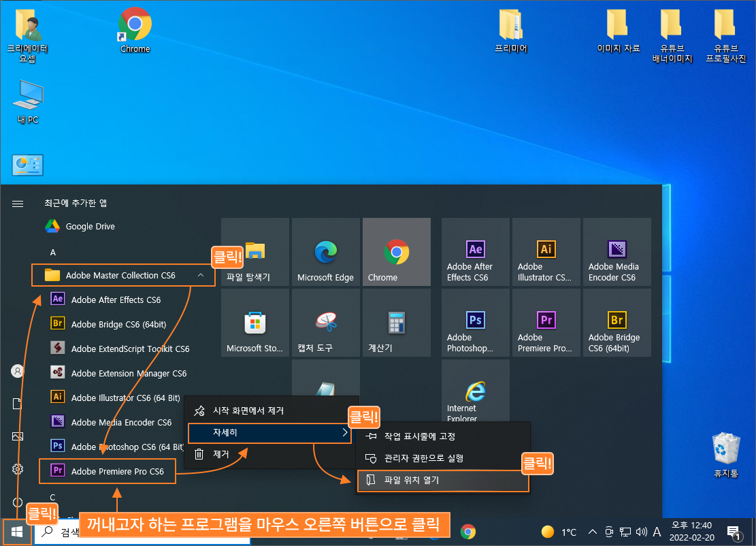Open the Adobe Premiere Pro tile
This screenshot has height=546, width=756.
pos(546,323)
